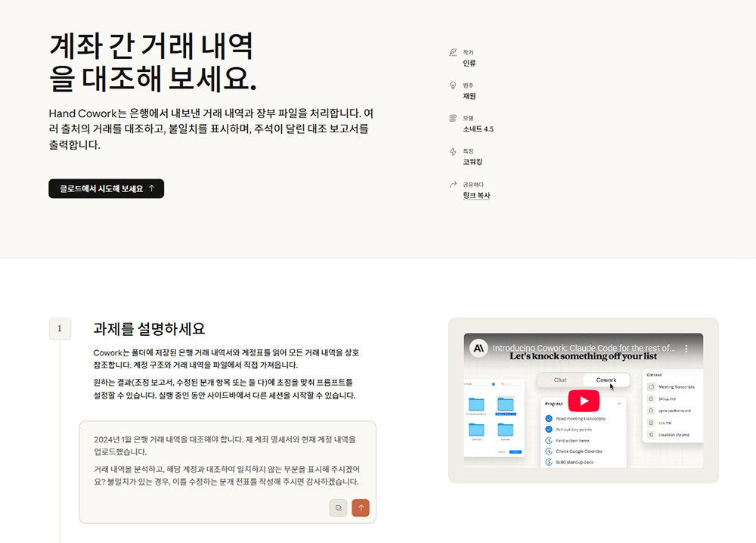
Task: Play the Introducing Cowork video
Action: [x=584, y=401]
